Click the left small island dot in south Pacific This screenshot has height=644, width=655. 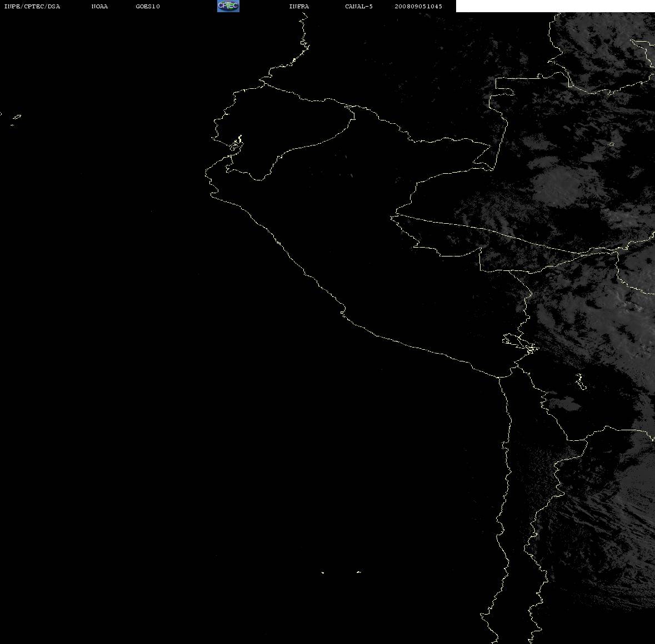[x=323, y=572]
